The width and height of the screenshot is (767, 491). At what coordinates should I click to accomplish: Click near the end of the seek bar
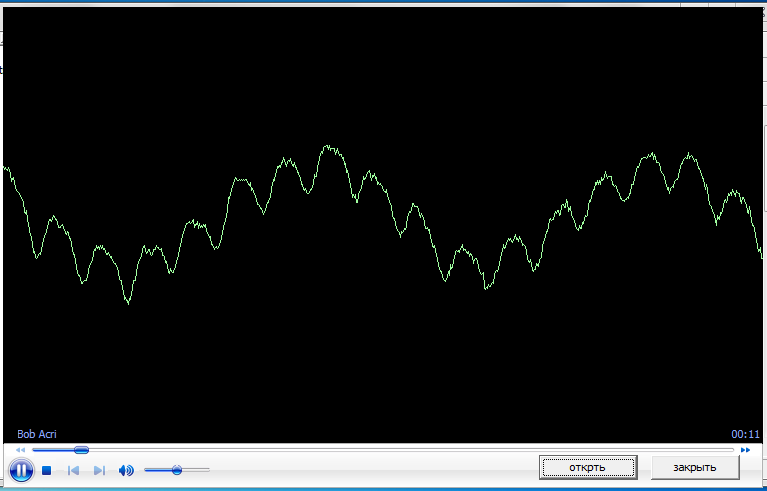click(x=725, y=450)
